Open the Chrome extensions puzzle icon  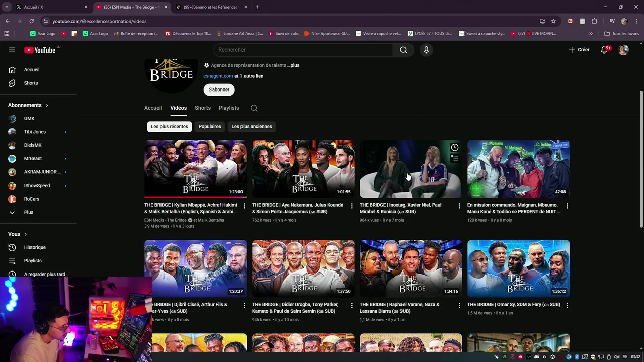(594, 21)
